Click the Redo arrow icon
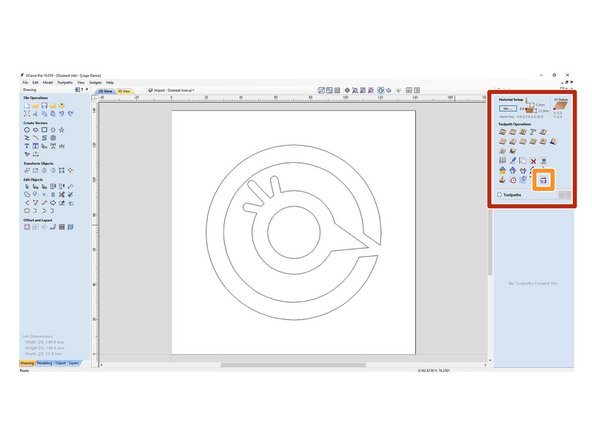The image size is (592, 444). [70, 113]
